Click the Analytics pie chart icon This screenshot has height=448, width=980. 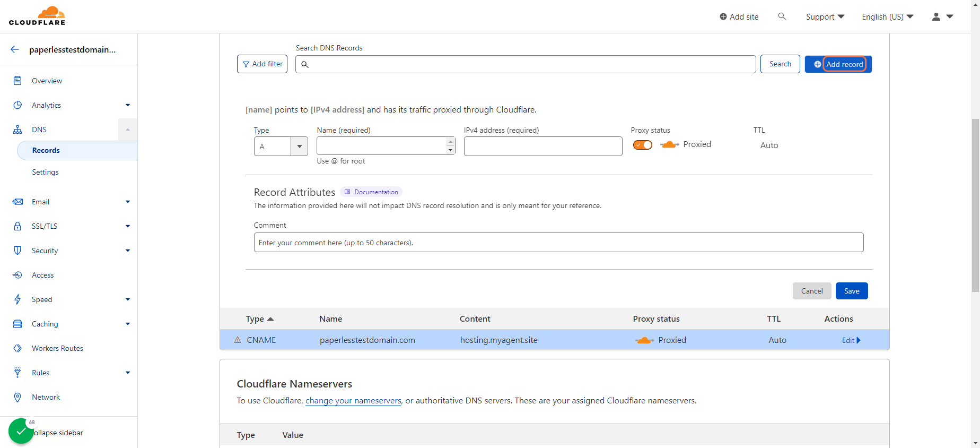point(17,105)
